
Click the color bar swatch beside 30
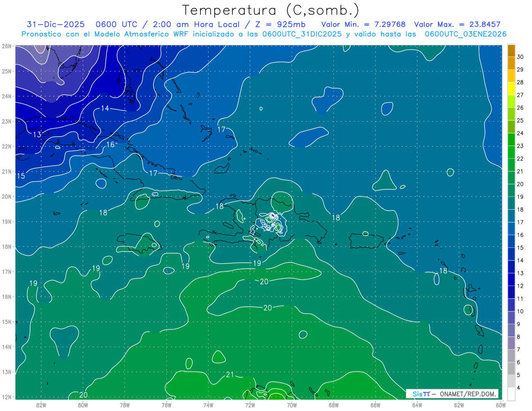tap(511, 51)
